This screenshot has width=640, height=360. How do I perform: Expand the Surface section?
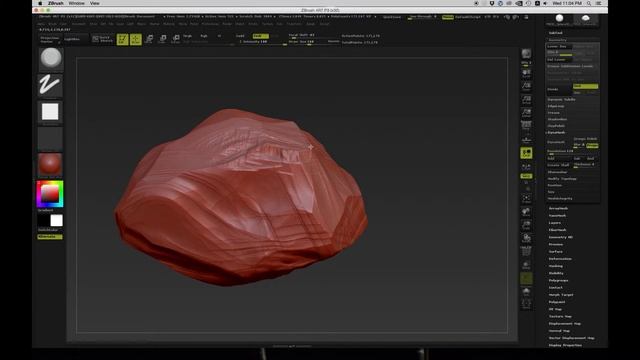[556, 251]
